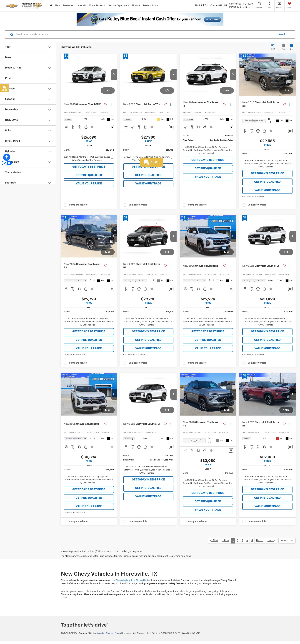
Task: Open three-dot menu on $30,490 Equinox LT
Action: [290, 266]
